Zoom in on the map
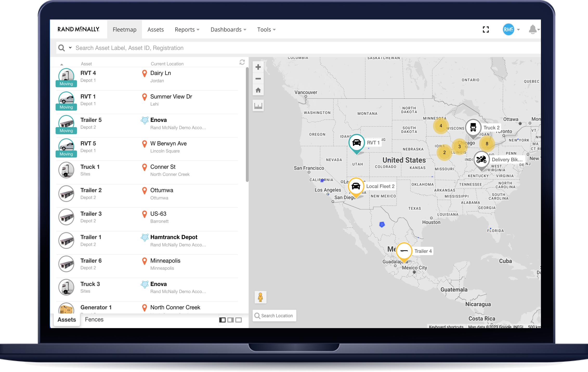 [258, 67]
